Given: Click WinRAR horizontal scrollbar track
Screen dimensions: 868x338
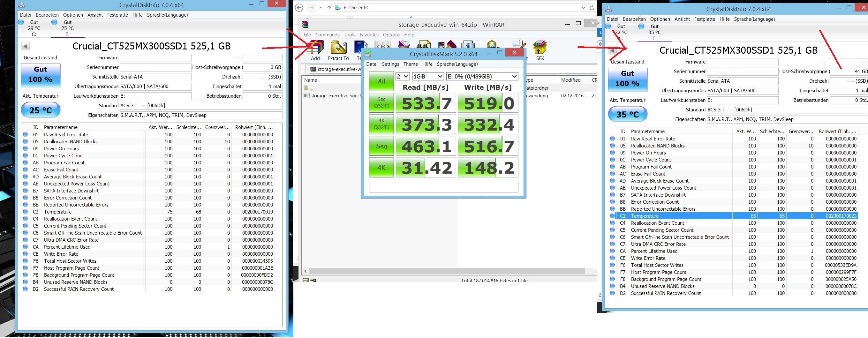Looking at the screenshot, I should 590,271.
